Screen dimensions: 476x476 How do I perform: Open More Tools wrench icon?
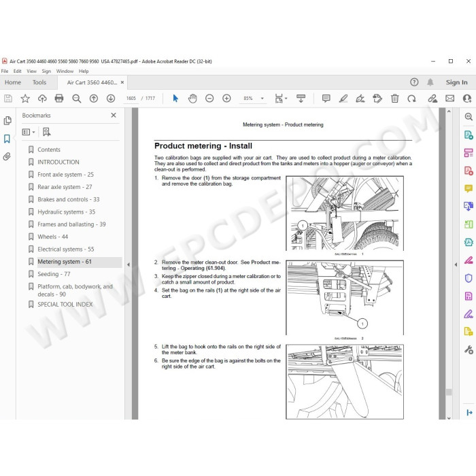469,350
